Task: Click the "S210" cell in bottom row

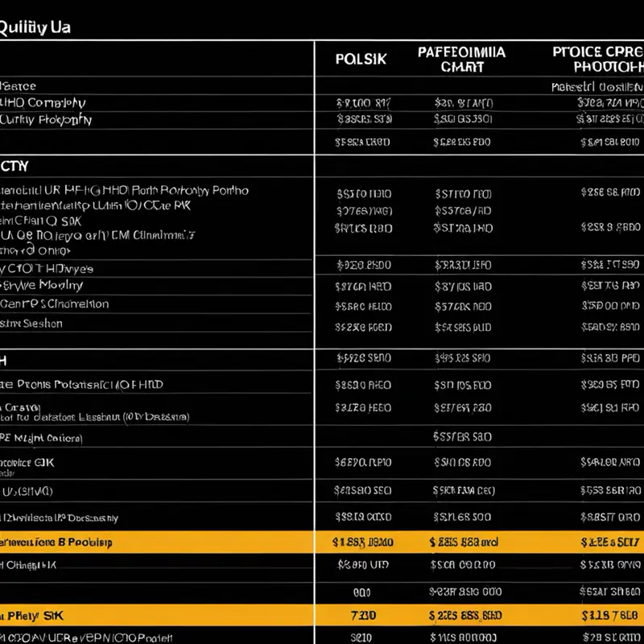Action: pos(361,638)
